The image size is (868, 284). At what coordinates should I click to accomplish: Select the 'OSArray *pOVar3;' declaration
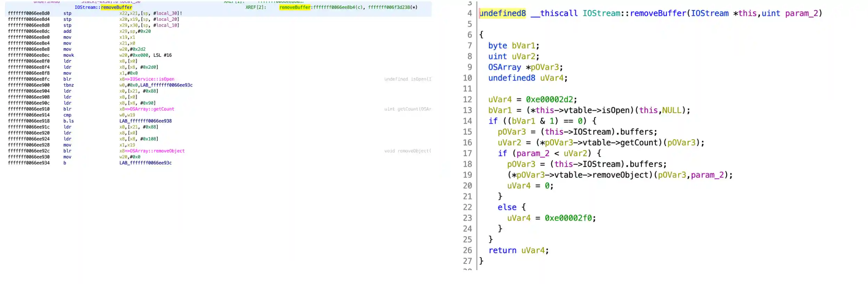point(525,67)
